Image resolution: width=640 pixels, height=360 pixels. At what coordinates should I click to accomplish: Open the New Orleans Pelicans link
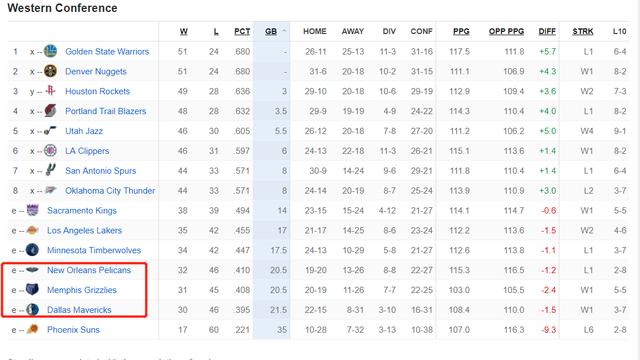coord(89,270)
